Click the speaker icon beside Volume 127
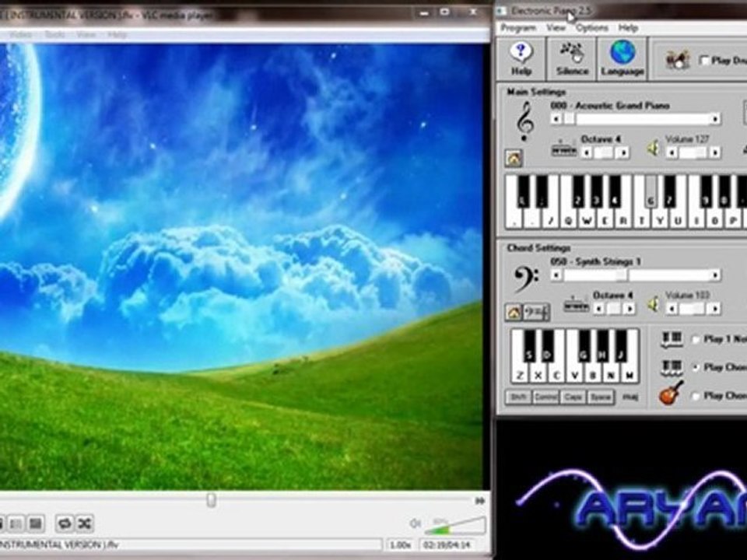This screenshot has height=560, width=747. (654, 149)
